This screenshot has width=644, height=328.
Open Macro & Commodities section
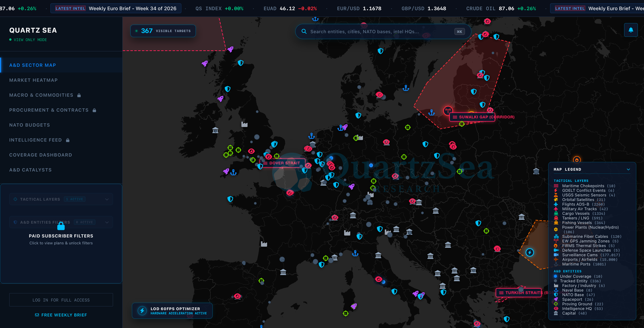pyautogui.click(x=61, y=95)
